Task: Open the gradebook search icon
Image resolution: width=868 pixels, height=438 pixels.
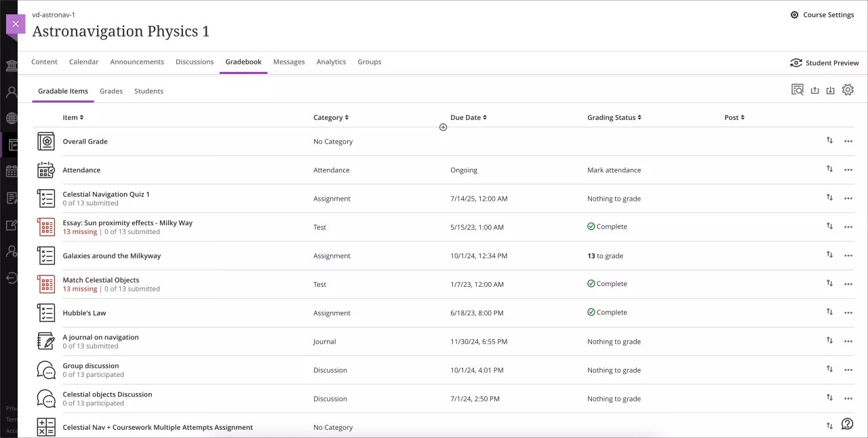Action: pos(797,89)
